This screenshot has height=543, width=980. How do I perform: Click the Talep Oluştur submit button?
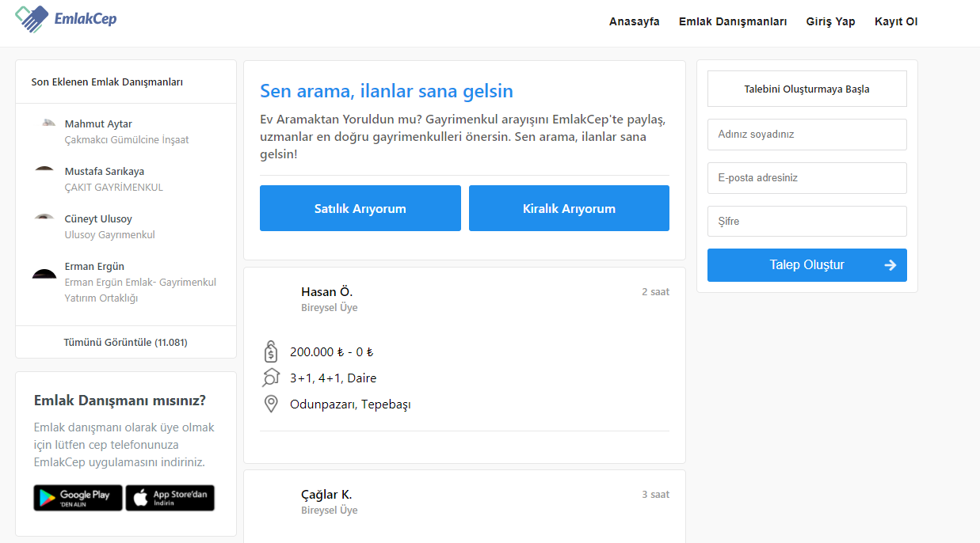(807, 265)
